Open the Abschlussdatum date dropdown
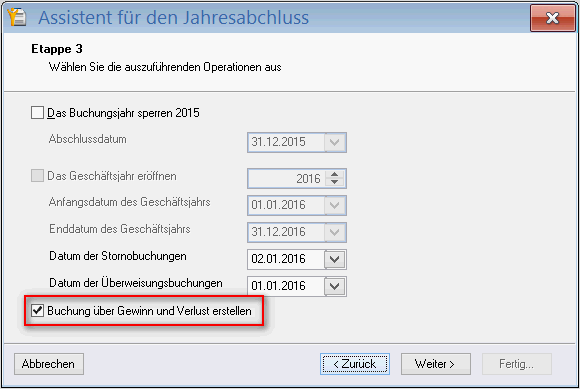The image size is (580, 389). click(x=335, y=142)
